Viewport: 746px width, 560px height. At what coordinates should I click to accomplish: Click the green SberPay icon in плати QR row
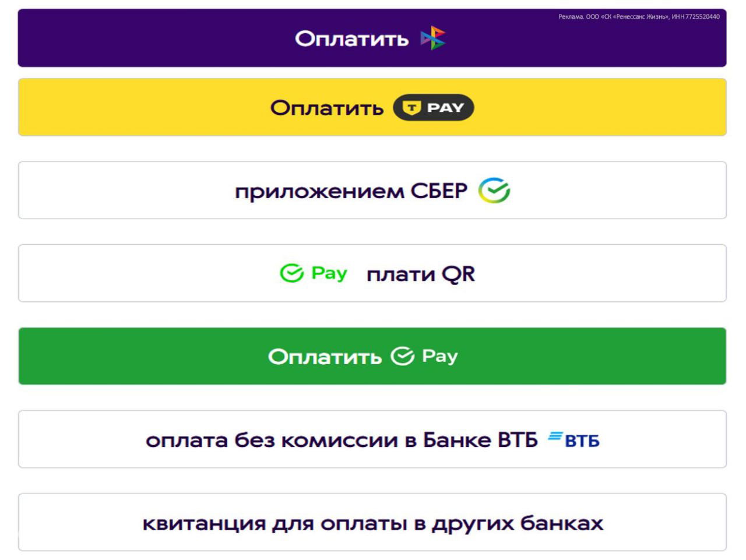click(x=291, y=272)
